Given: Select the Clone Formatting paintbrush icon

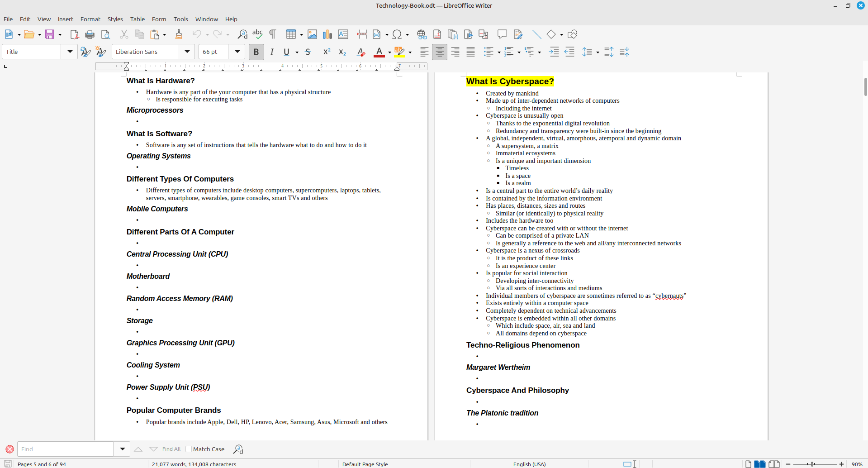Looking at the screenshot, I should click(179, 34).
